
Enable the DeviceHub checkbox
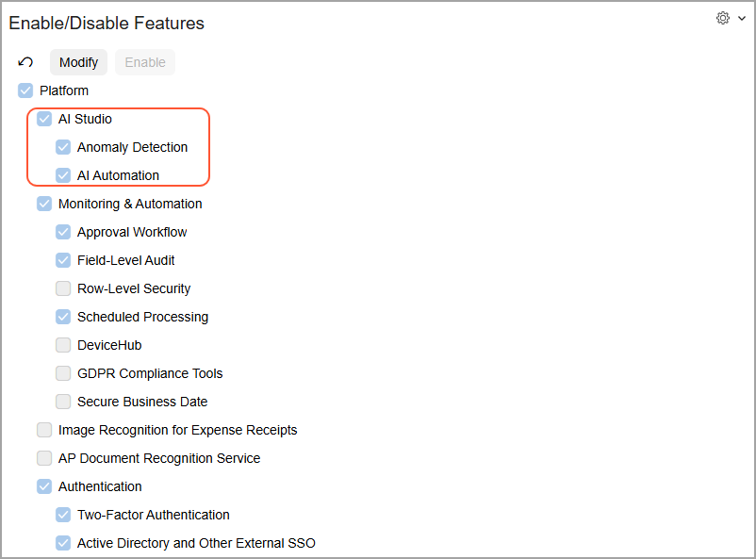(63, 345)
